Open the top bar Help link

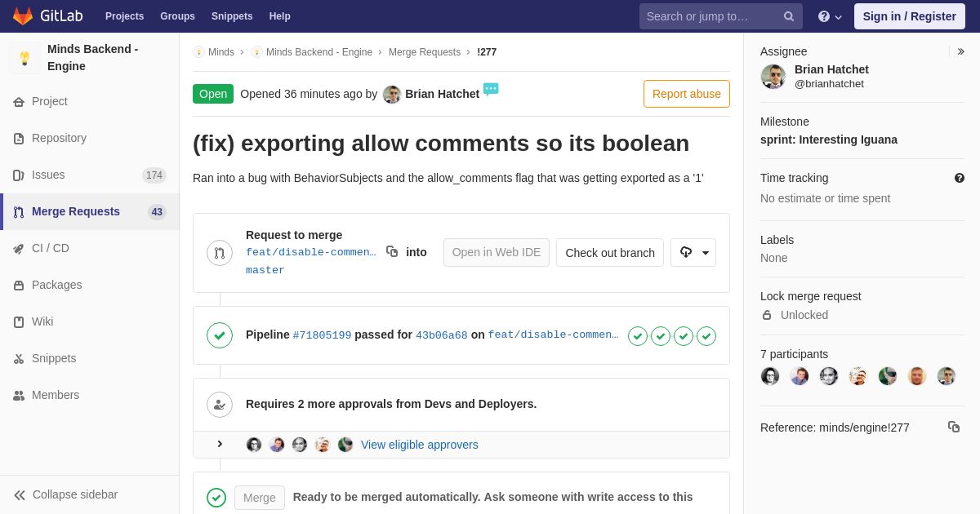click(280, 16)
